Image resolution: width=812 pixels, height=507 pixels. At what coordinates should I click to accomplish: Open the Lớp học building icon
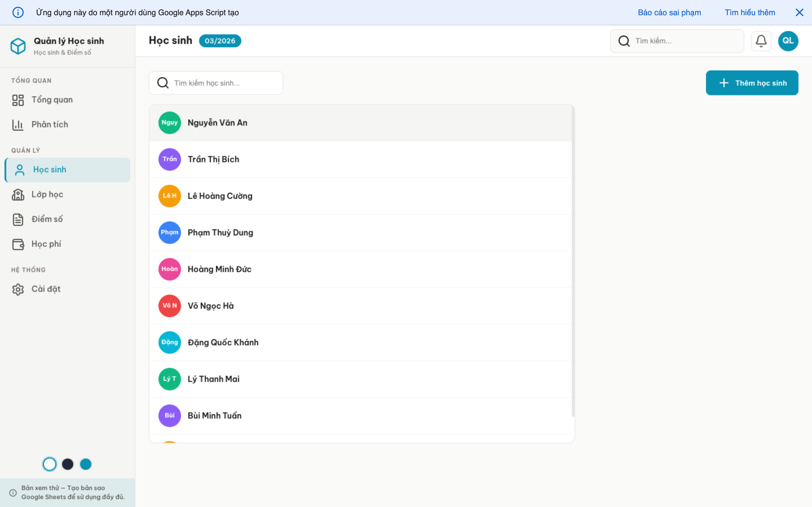click(x=18, y=194)
